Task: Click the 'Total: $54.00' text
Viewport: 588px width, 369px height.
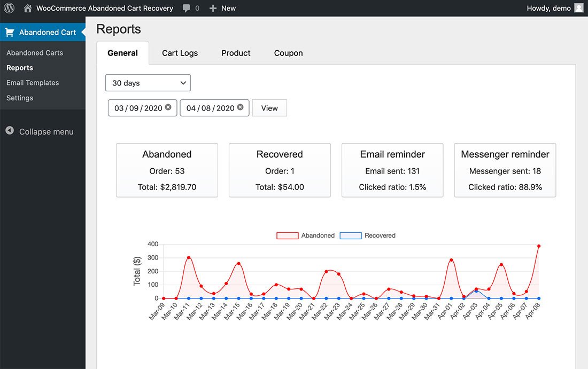Action: pos(280,187)
